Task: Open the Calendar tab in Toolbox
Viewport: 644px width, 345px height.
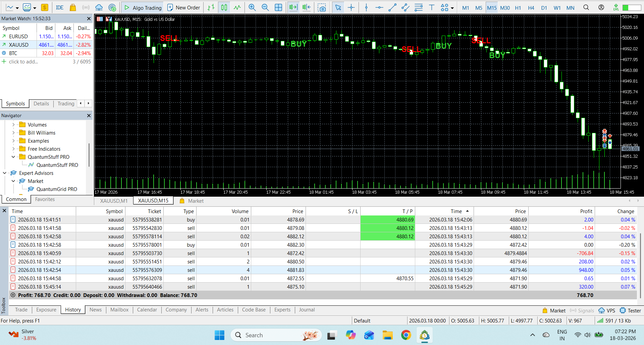Action: tap(147, 310)
